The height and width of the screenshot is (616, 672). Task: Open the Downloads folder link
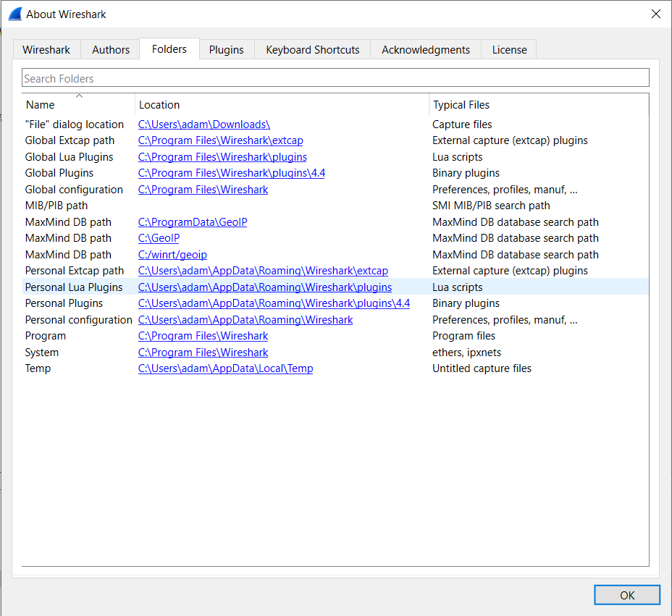[203, 124]
